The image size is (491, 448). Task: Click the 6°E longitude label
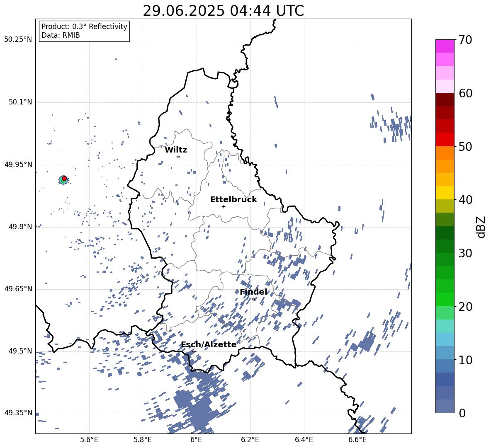(196, 440)
